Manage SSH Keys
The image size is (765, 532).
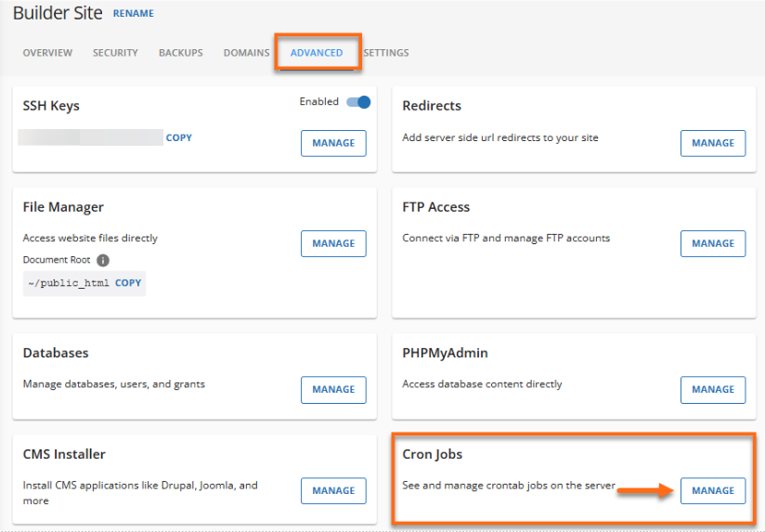click(x=333, y=143)
